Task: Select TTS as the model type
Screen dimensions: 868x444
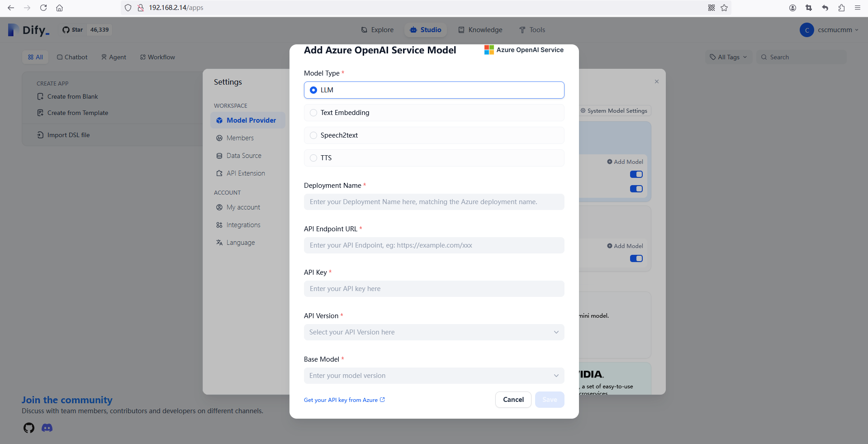Action: [x=313, y=158]
